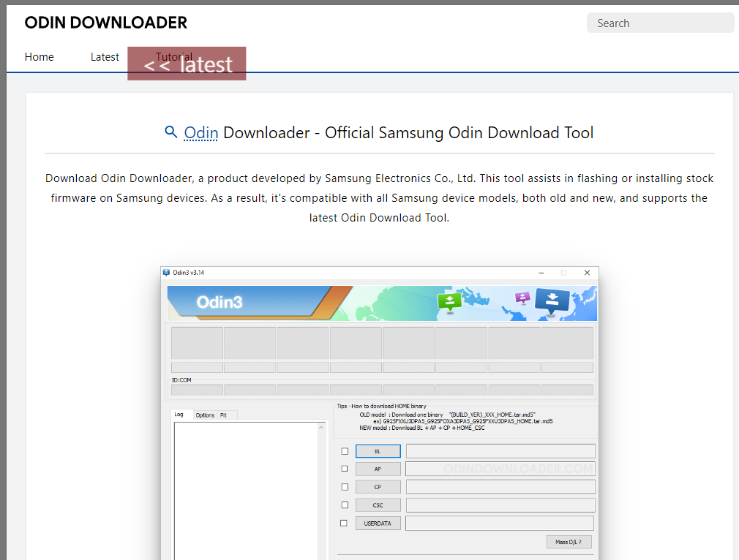739x560 pixels.
Task: Click the Odin3 app icon in title bar
Action: click(x=166, y=272)
